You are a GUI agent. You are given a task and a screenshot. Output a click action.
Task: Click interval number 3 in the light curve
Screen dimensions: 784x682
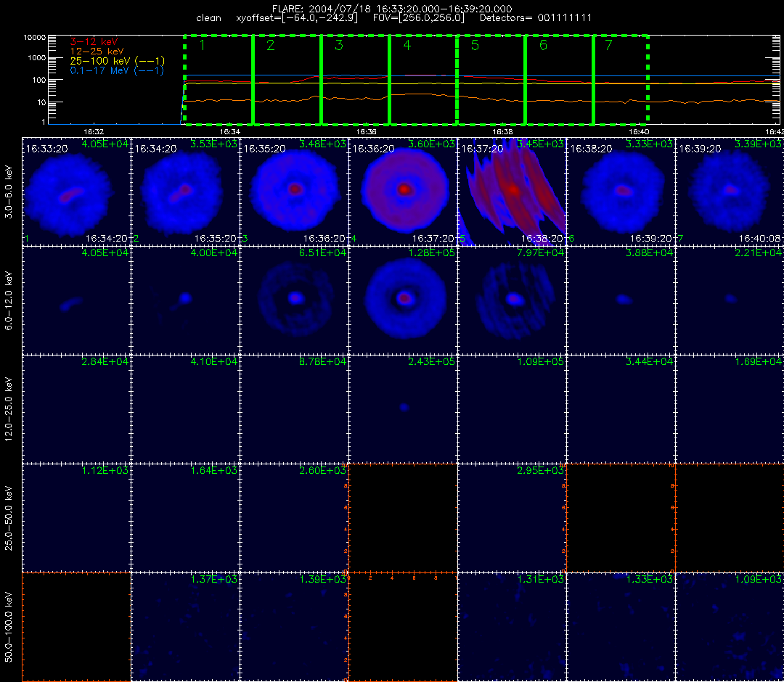339,46
